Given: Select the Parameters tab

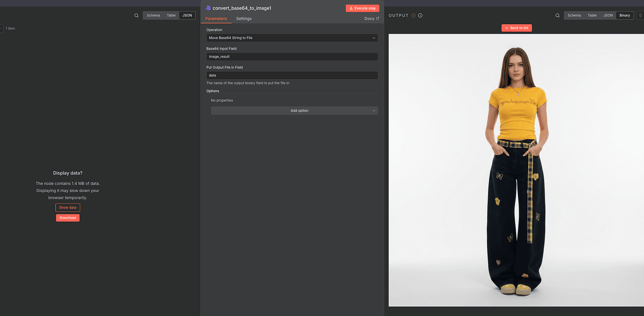Looking at the screenshot, I should (x=216, y=18).
